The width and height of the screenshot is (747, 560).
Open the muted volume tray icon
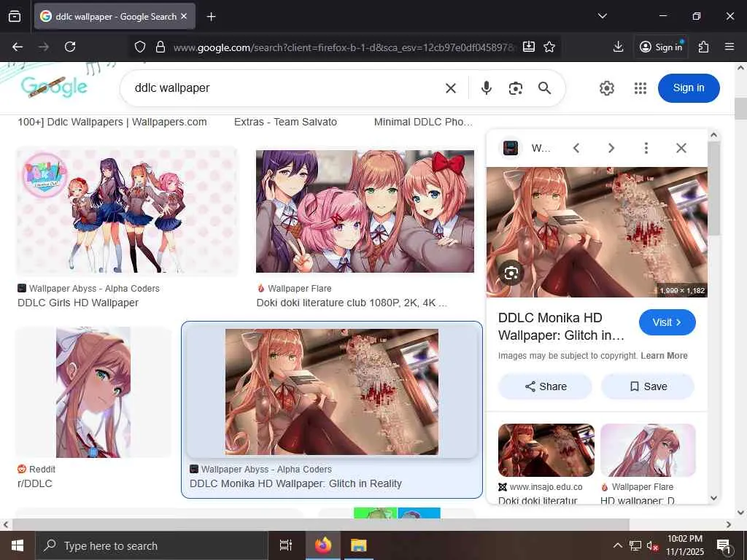pyautogui.click(x=652, y=545)
